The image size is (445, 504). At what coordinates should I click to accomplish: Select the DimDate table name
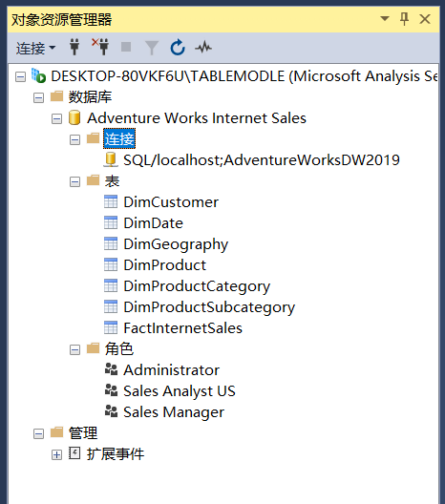154,223
